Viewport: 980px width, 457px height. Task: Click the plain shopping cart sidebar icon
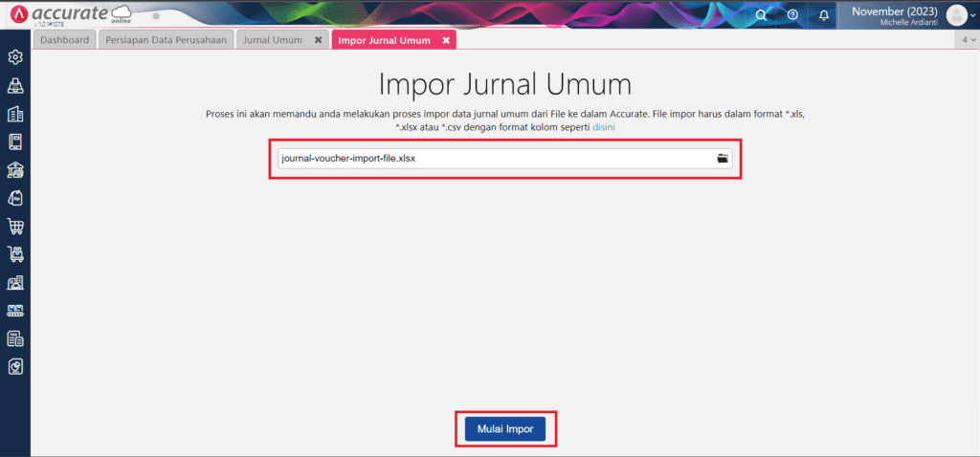(15, 227)
